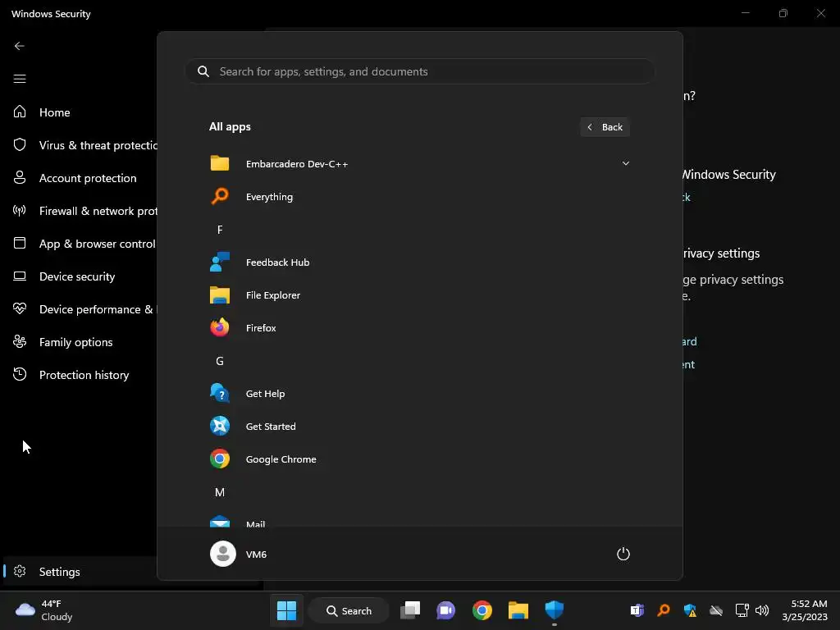Viewport: 840px width, 630px height.
Task: Open Settings in Windows Security sidebar
Action: coord(80,572)
